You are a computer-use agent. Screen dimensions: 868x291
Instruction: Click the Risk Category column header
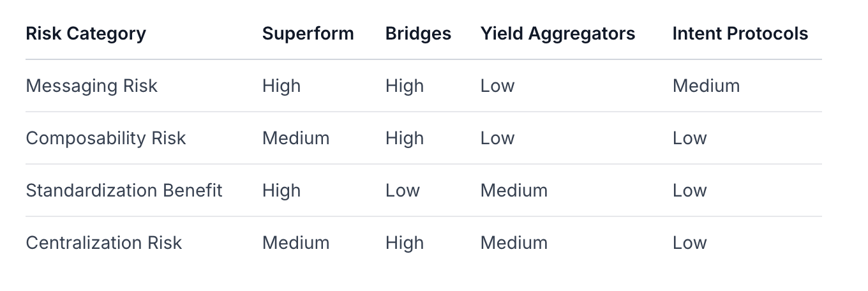tap(86, 34)
